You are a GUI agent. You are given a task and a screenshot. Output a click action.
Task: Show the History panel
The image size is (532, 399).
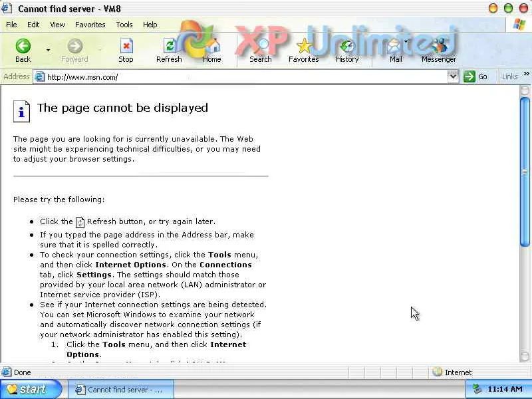tap(347, 51)
